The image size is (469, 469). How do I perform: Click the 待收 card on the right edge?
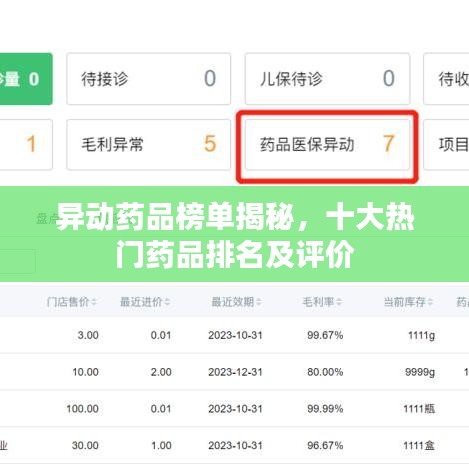[x=446, y=79]
